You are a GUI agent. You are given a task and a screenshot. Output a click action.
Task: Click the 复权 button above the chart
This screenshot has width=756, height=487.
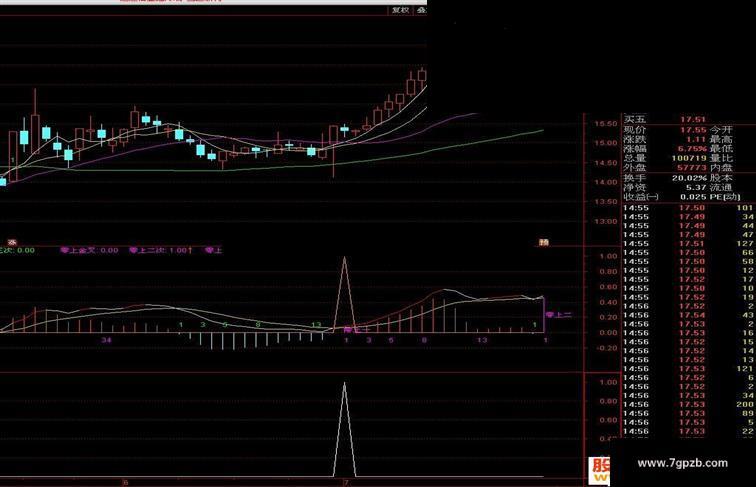401,10
